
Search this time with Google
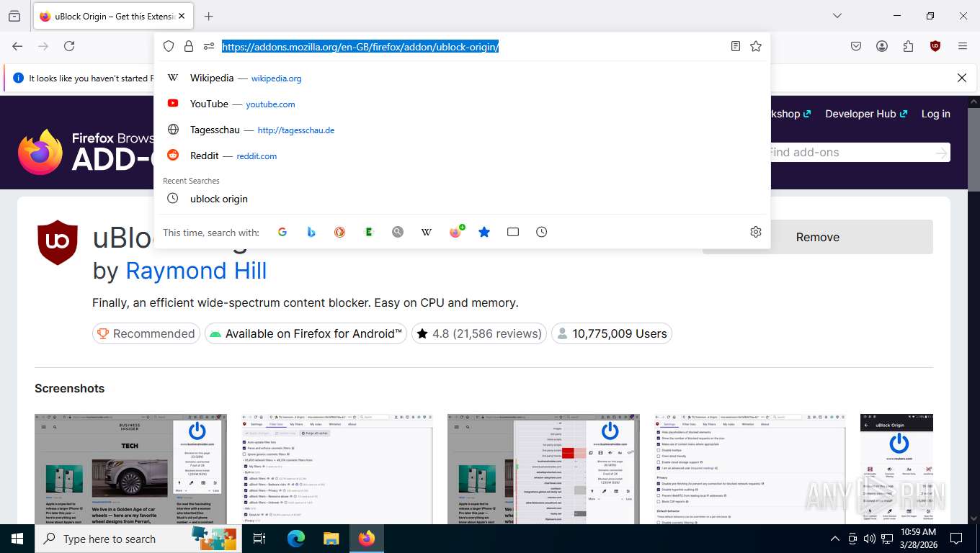(282, 232)
